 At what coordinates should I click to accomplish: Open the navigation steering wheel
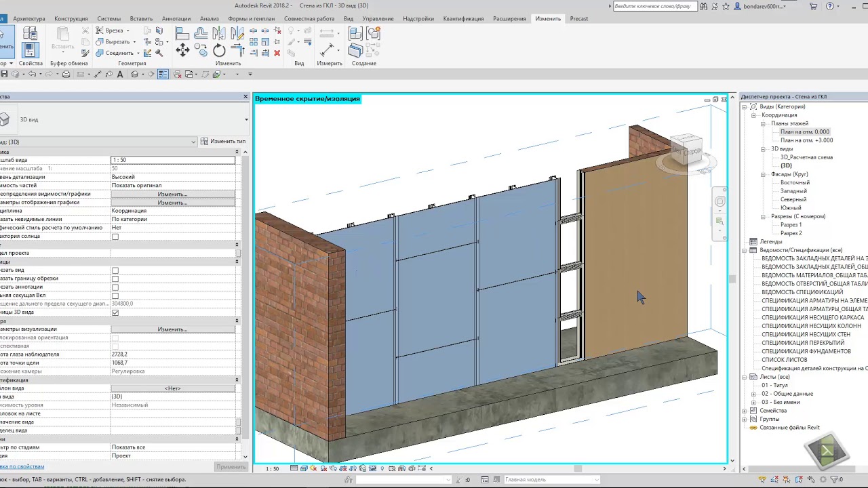(720, 201)
